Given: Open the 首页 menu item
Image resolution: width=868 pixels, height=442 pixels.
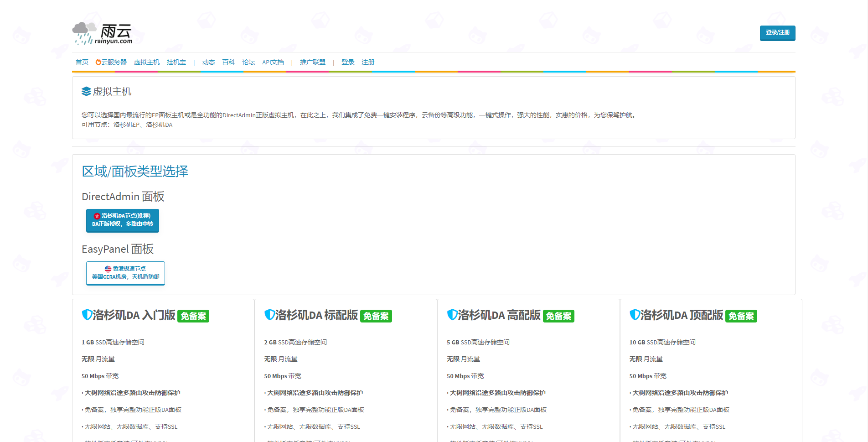Looking at the screenshot, I should [x=82, y=62].
